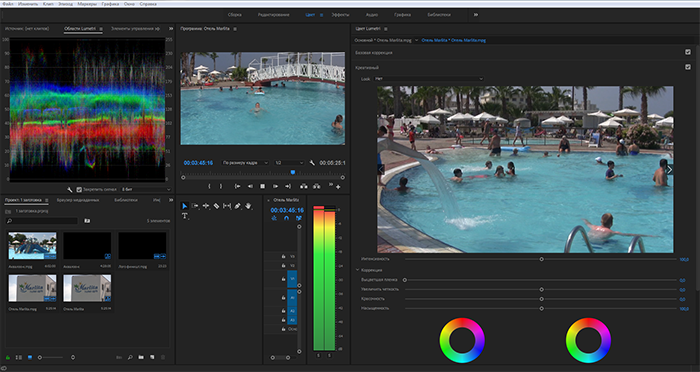Click Mark In bracket button in Program monitor
This screenshot has width=700, height=372.
tap(209, 186)
